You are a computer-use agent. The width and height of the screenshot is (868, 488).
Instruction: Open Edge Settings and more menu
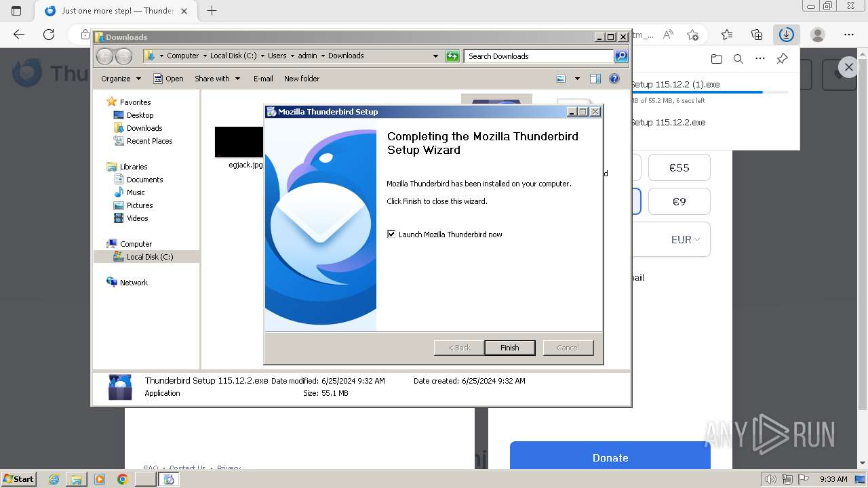[849, 35]
